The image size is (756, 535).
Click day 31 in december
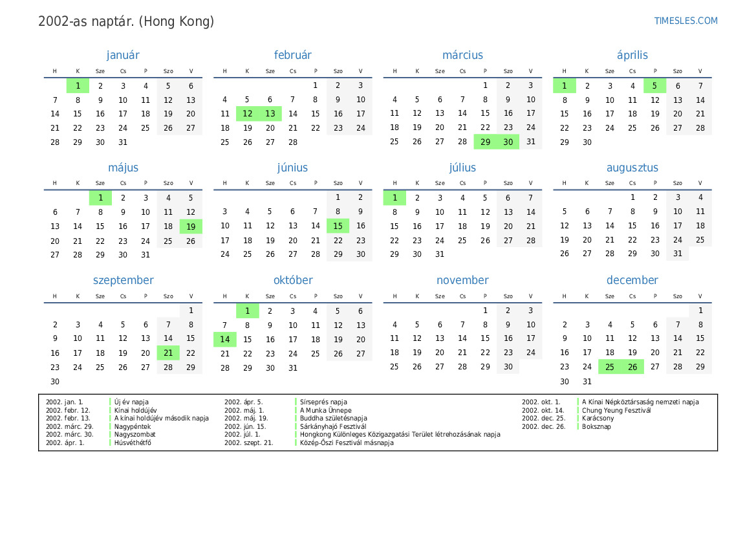click(587, 382)
